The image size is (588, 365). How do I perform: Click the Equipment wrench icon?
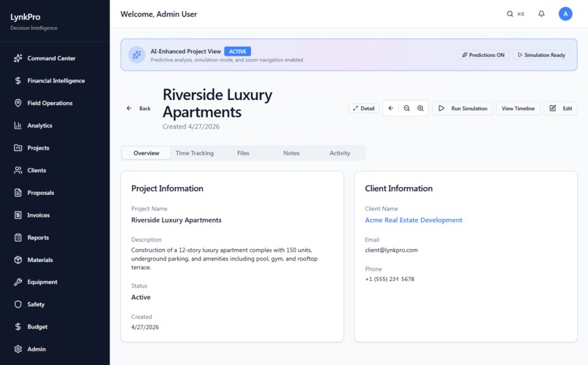[x=18, y=282]
